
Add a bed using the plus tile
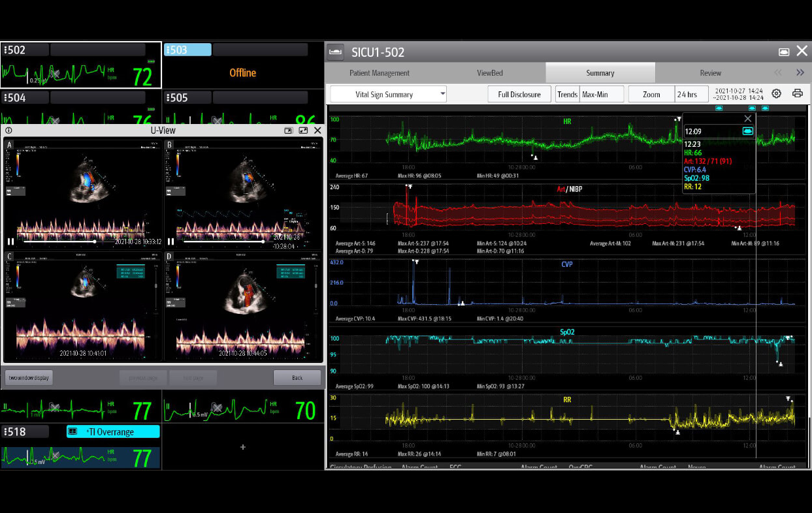[x=243, y=447]
